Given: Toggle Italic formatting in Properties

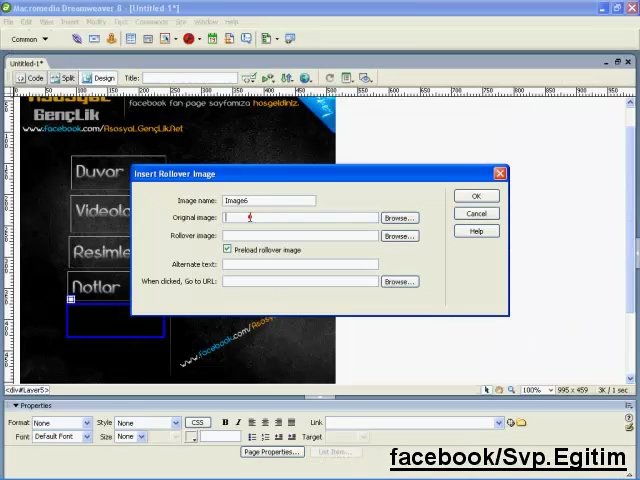Looking at the screenshot, I should [x=238, y=422].
